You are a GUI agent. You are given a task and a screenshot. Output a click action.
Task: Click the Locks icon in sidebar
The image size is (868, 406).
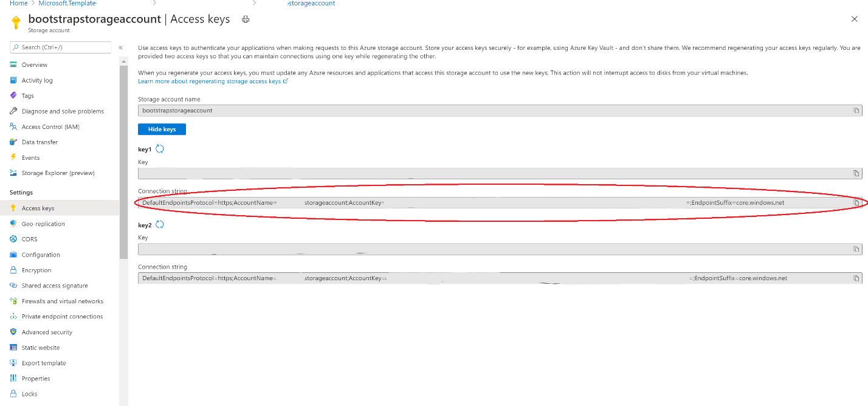coord(13,394)
